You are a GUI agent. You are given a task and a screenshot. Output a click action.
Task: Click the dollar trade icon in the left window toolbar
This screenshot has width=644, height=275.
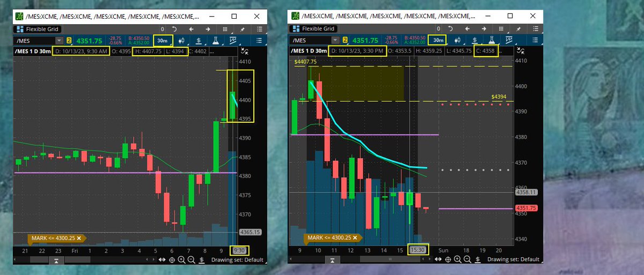point(199,40)
